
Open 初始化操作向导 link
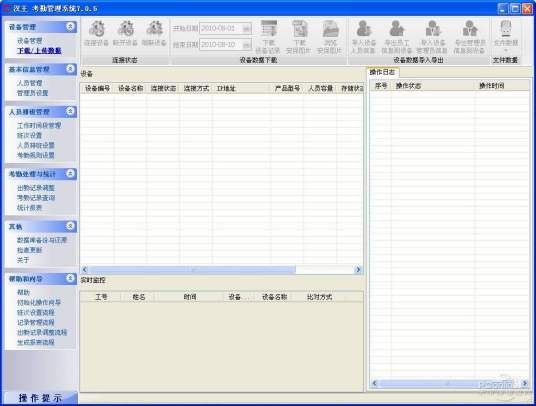coord(39,302)
